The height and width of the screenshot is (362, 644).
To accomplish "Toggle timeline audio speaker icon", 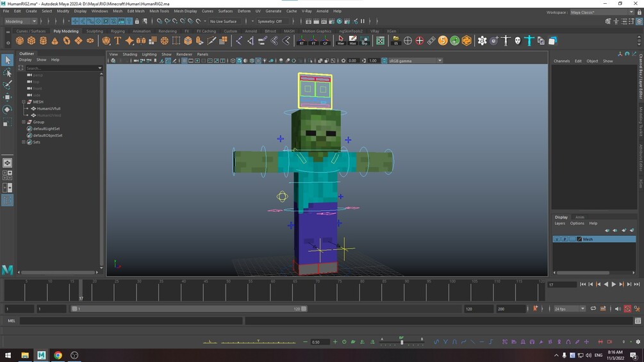I will point(618,309).
